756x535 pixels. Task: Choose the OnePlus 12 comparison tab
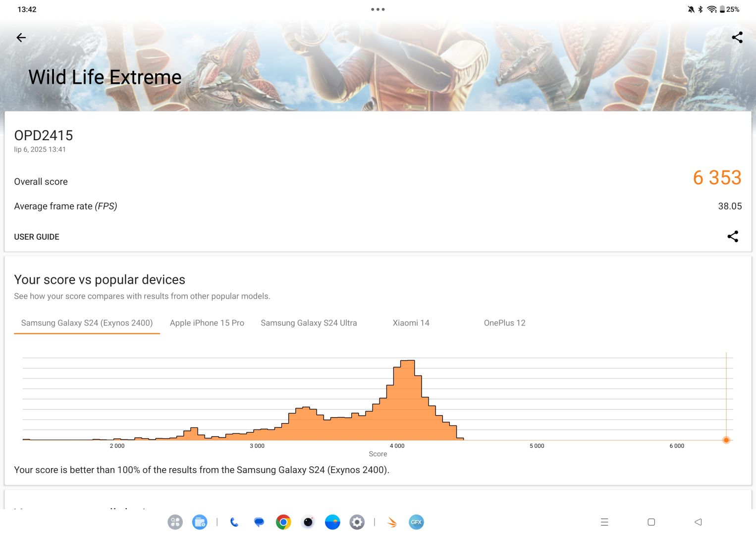click(x=505, y=323)
